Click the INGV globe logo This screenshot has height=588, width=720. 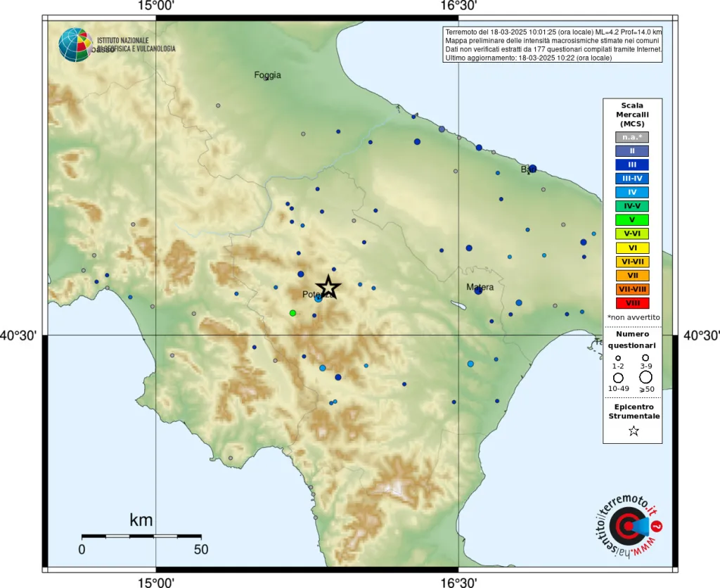point(75,44)
